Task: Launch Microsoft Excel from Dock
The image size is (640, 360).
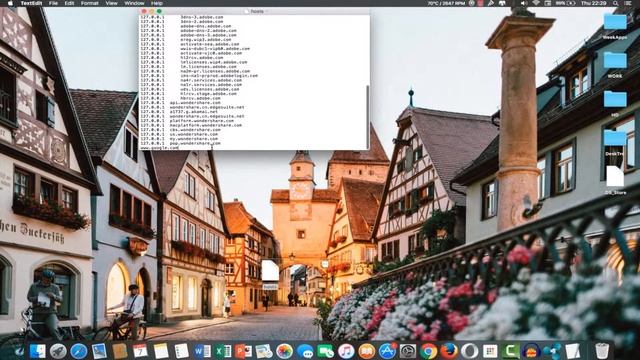Action: click(x=223, y=351)
